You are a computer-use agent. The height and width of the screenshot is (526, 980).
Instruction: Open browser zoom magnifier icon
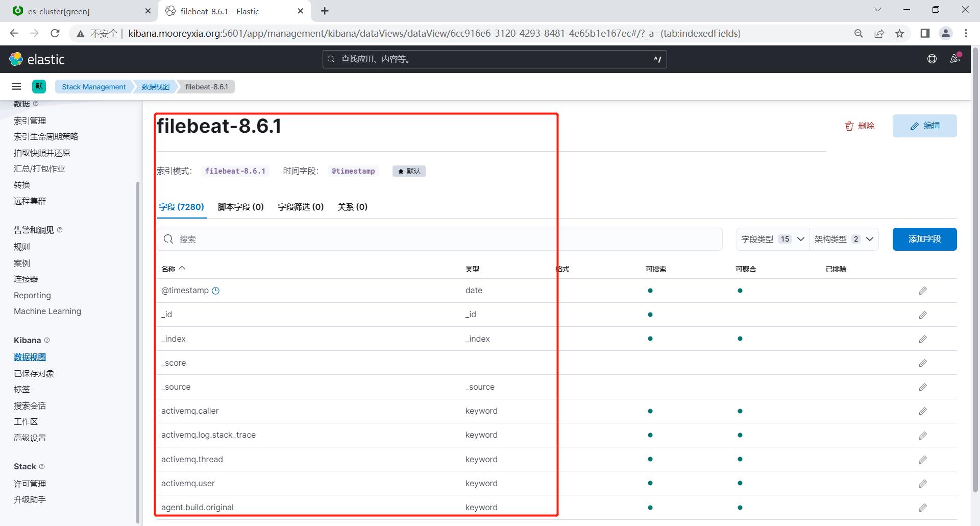pos(859,33)
